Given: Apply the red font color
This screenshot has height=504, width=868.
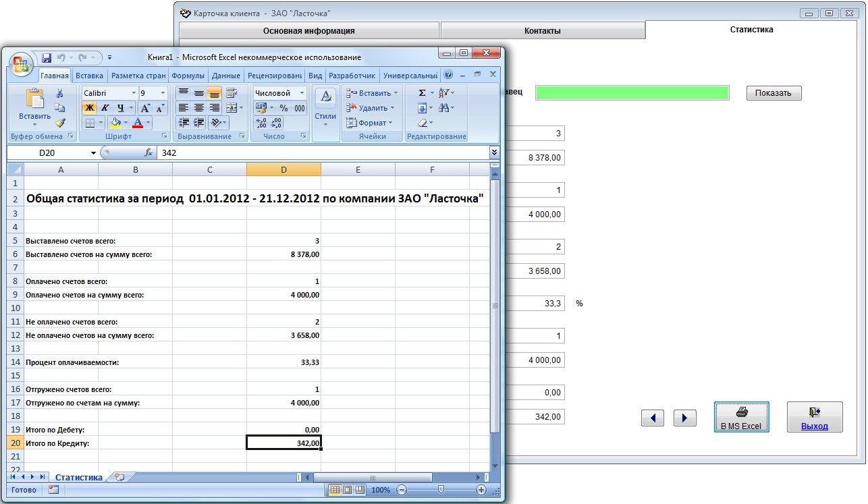Looking at the screenshot, I should (x=138, y=123).
